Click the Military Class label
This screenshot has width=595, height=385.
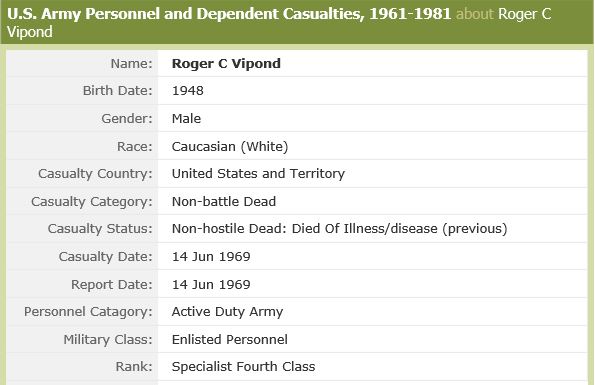click(x=108, y=339)
